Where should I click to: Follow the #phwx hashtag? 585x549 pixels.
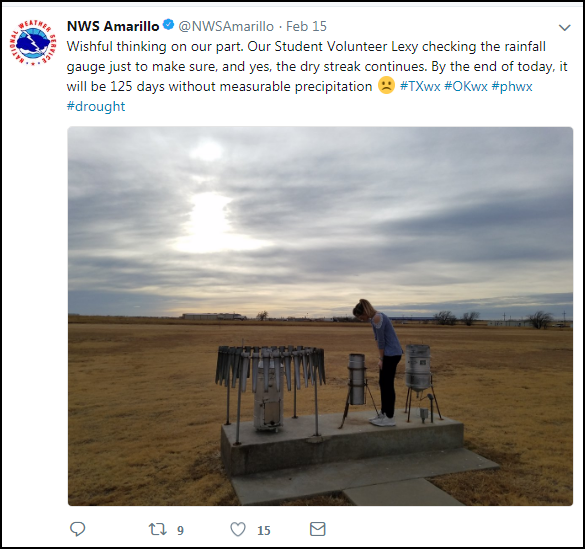point(512,87)
